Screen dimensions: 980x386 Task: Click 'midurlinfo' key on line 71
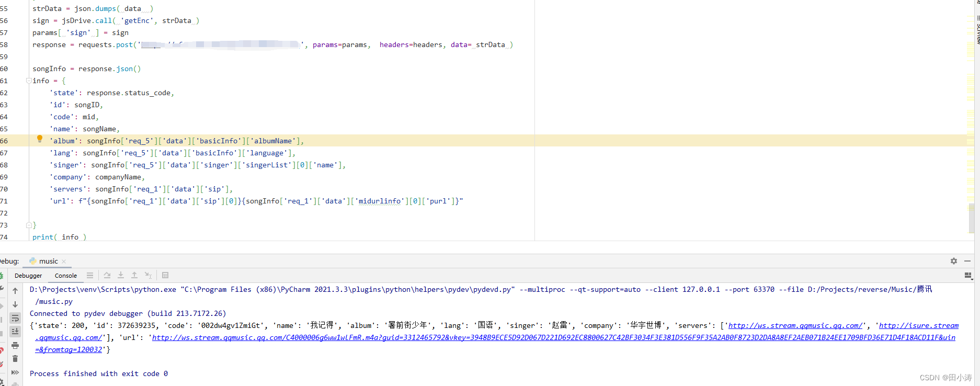point(380,201)
